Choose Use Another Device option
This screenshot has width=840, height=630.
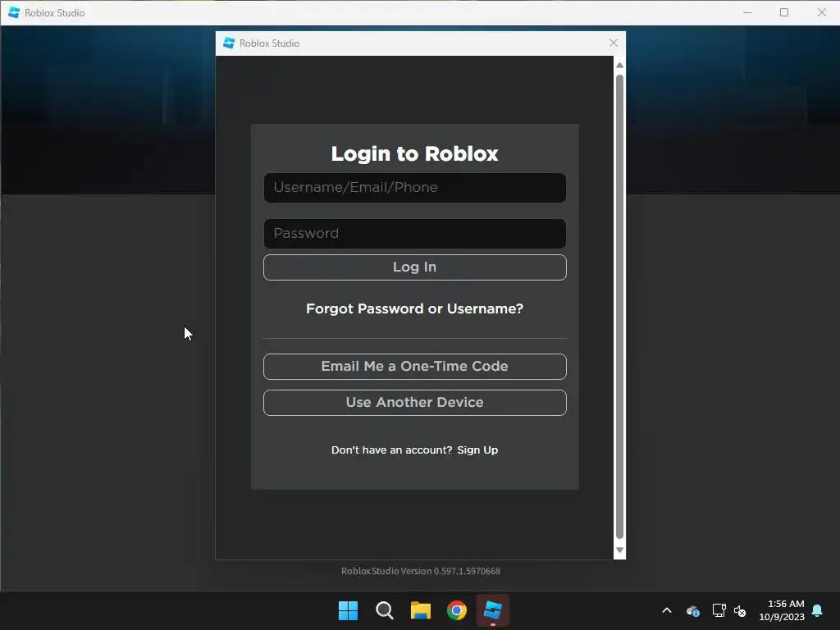click(414, 402)
